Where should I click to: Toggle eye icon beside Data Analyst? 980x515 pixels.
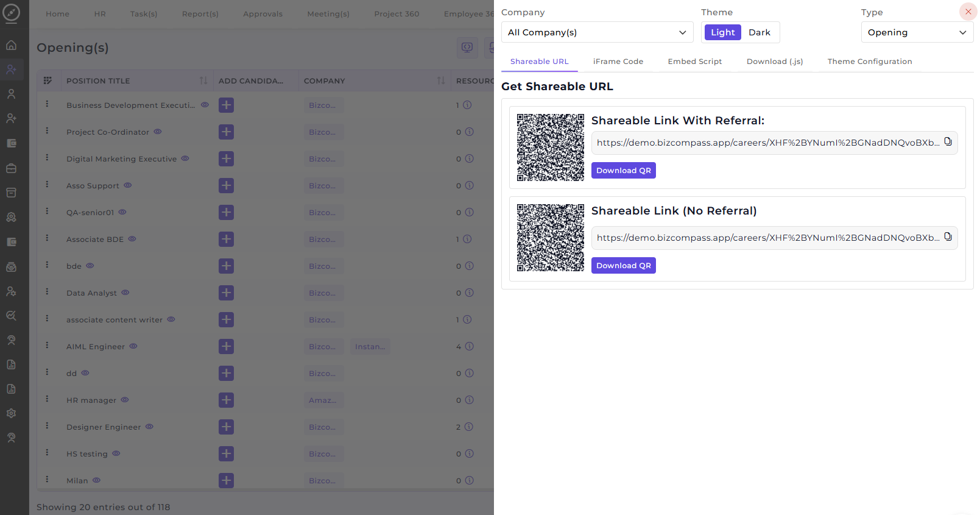(125, 293)
